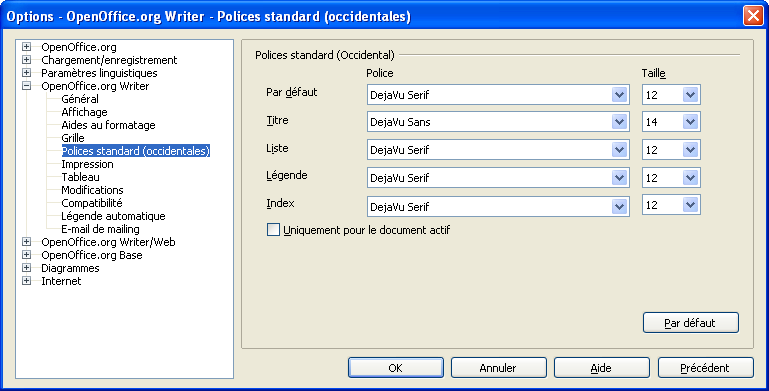Expand the OpenOffice.org tree node
This screenshot has width=769, height=391.
[x=26, y=47]
